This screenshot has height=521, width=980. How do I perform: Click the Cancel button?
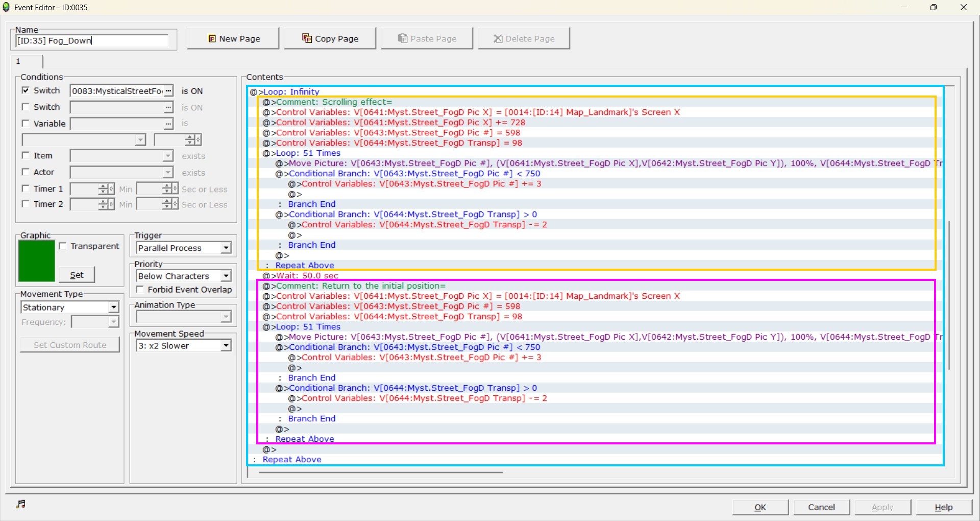point(821,507)
